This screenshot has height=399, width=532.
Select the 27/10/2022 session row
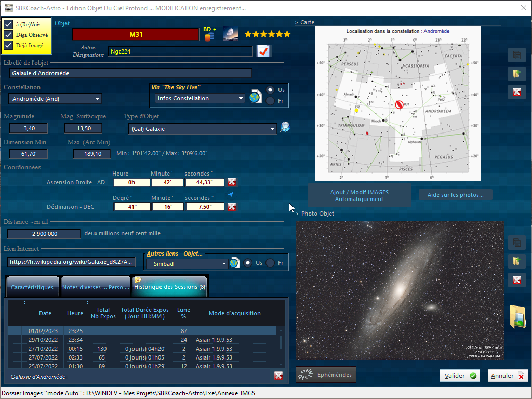(x=142, y=349)
